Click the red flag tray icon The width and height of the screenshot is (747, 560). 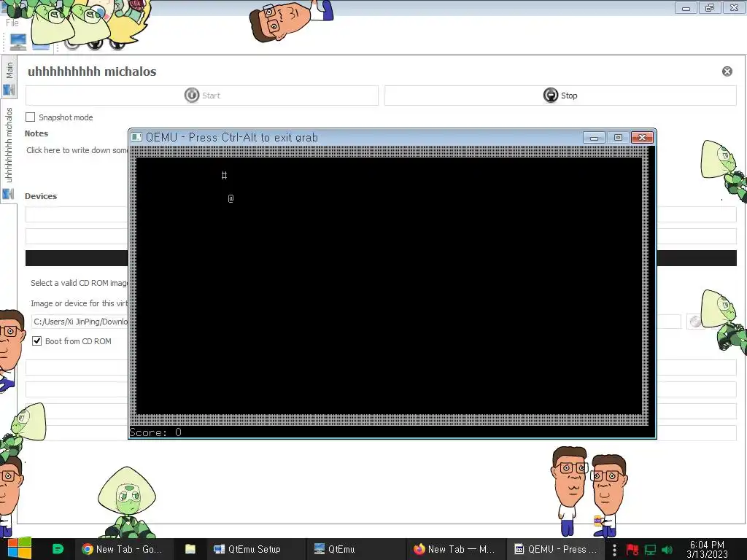[632, 550]
